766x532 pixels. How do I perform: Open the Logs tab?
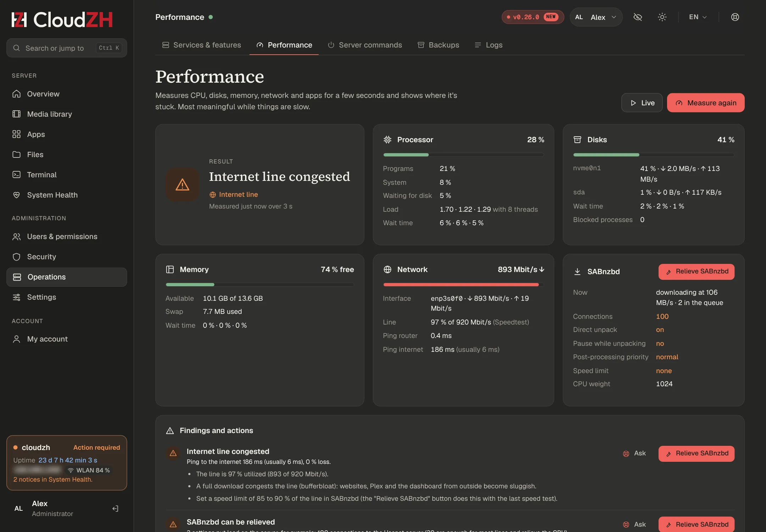pos(488,45)
